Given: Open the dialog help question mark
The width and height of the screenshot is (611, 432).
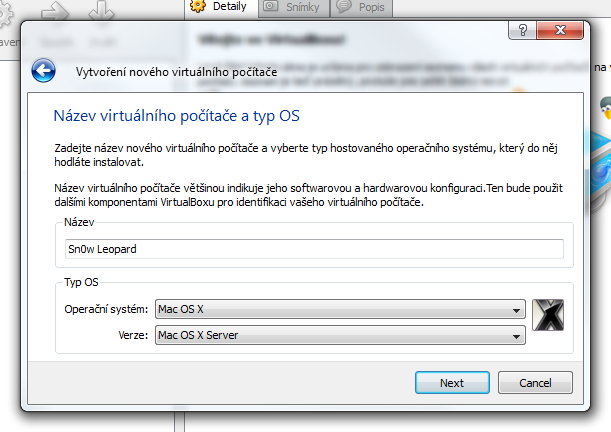Looking at the screenshot, I should 523,30.
